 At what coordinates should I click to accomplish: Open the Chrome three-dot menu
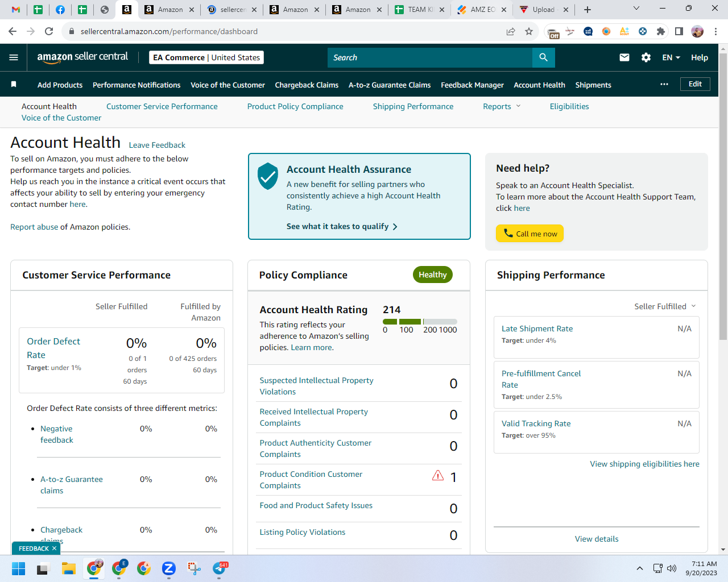click(x=716, y=31)
